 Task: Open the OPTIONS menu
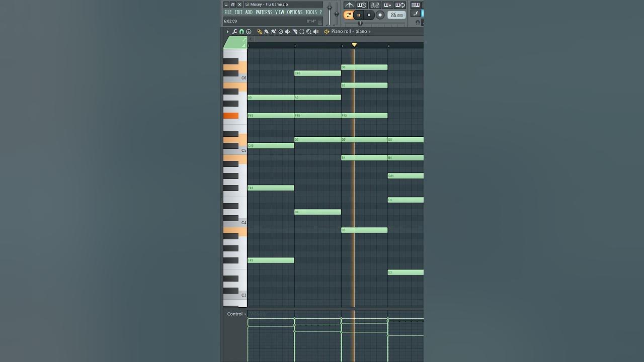click(x=295, y=12)
